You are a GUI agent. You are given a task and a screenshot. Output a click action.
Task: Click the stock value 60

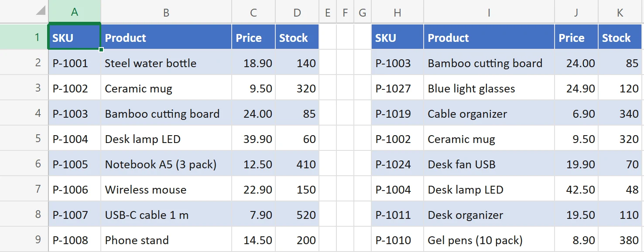pyautogui.click(x=297, y=138)
